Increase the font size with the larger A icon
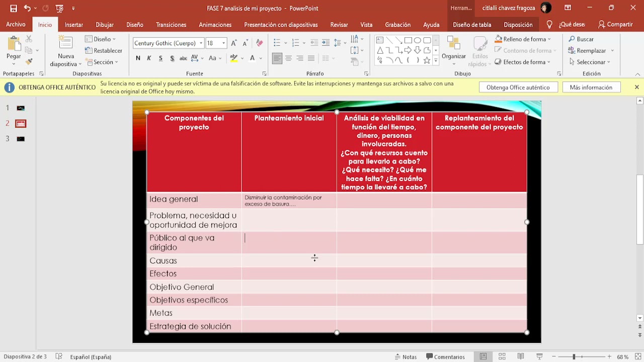Screen dimensions: 644x362 coord(234,43)
